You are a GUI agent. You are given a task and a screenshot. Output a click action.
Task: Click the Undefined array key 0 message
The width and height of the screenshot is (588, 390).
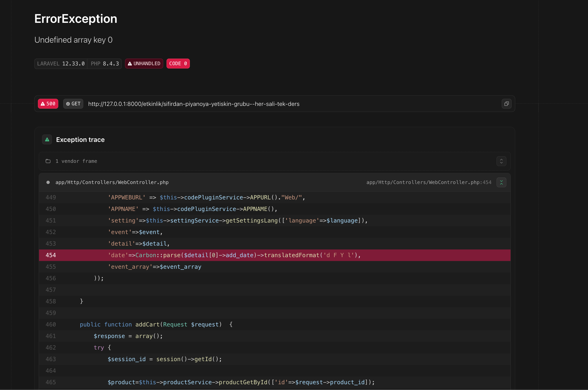(73, 40)
